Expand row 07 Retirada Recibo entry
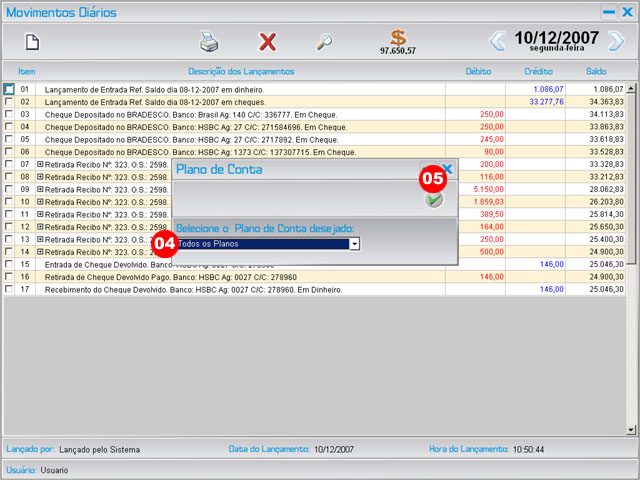640x480 pixels. coord(40,164)
